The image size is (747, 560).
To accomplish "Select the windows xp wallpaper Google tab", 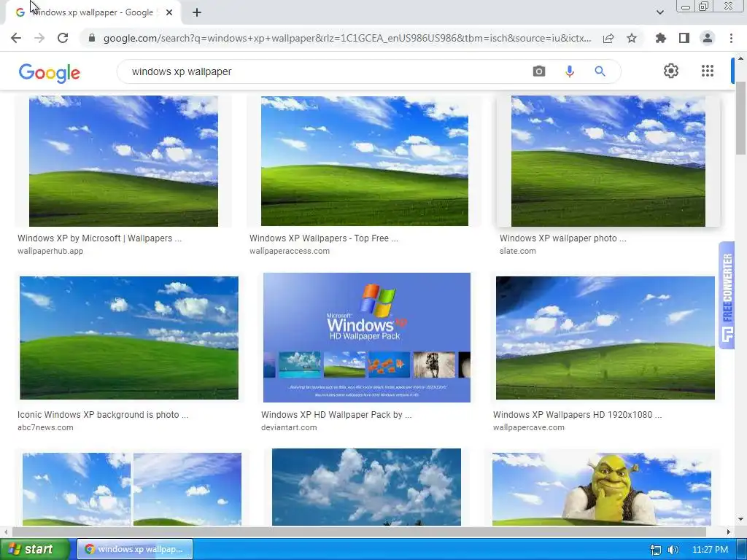I will pyautogui.click(x=93, y=12).
